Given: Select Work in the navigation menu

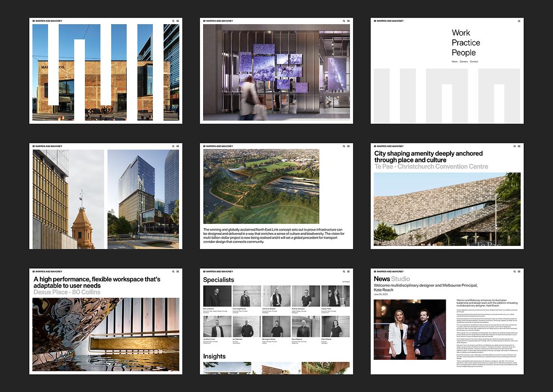Looking at the screenshot, I should (460, 33).
